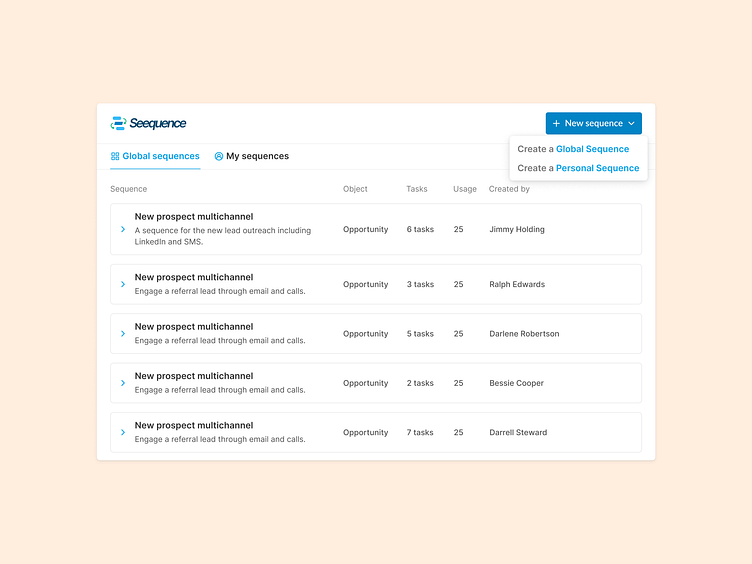Screen dimensions: 752x564
Task: Click the Usage column header
Action: pyautogui.click(x=464, y=189)
